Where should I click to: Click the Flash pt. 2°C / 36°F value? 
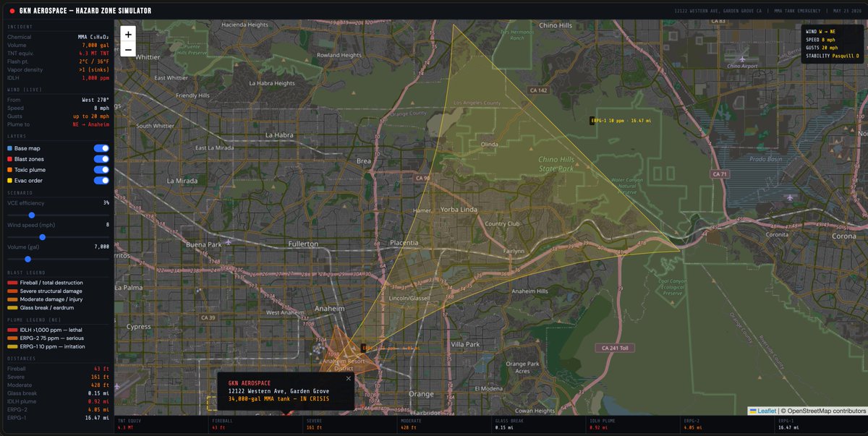(x=95, y=61)
